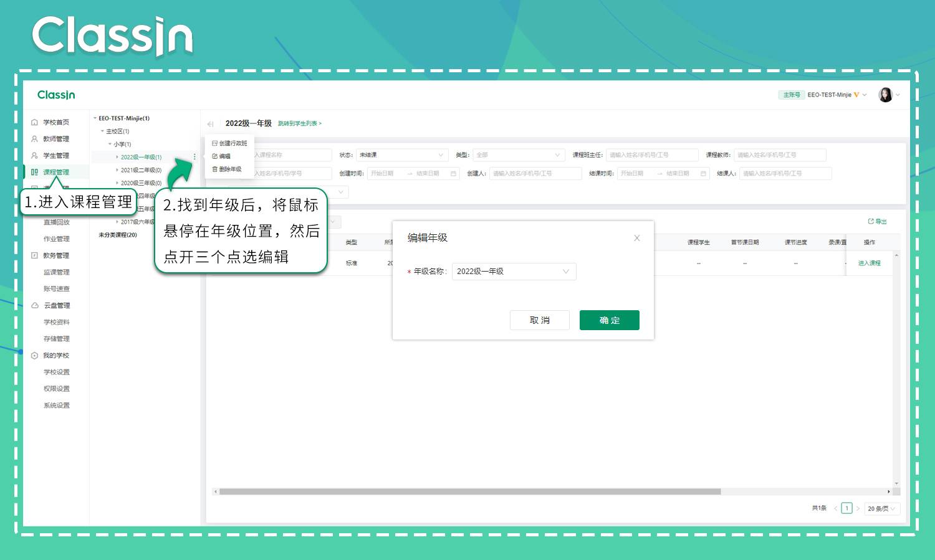Image resolution: width=935 pixels, height=560 pixels.
Task: Click the calendar icon in 结课时间 field
Action: pos(703,173)
